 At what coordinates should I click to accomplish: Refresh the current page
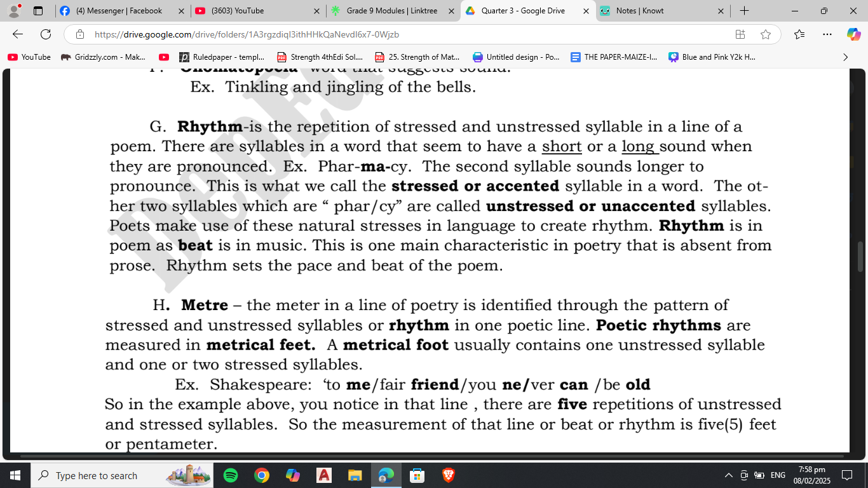click(x=46, y=34)
